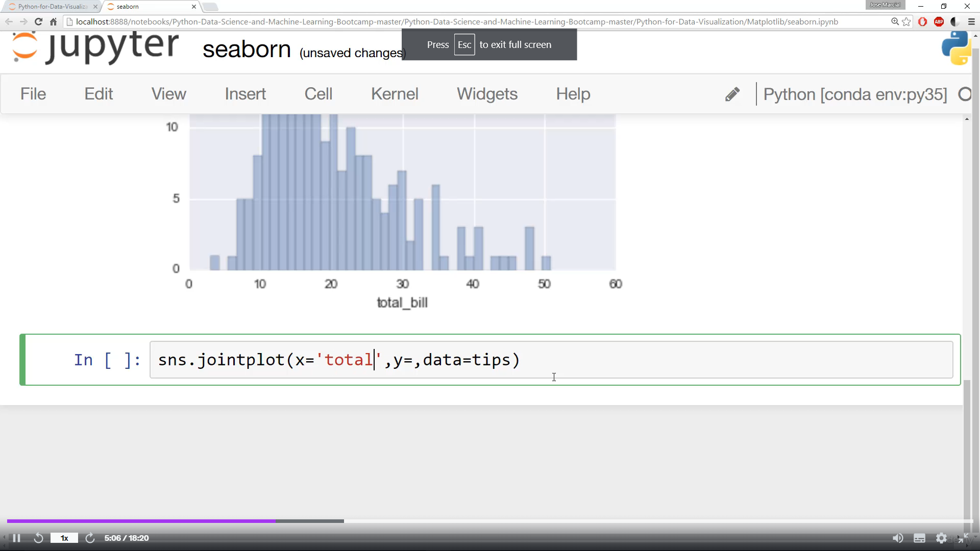Open the Cell menu
This screenshot has width=980, height=551.
pyautogui.click(x=318, y=94)
